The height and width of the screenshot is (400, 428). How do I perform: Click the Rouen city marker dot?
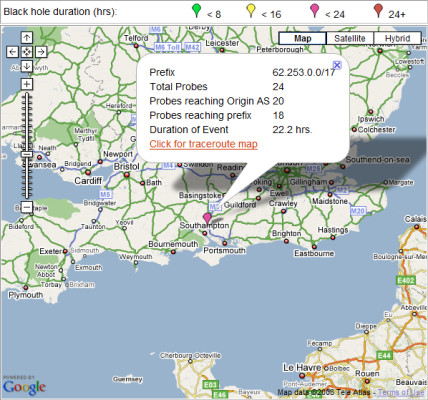coord(367,381)
